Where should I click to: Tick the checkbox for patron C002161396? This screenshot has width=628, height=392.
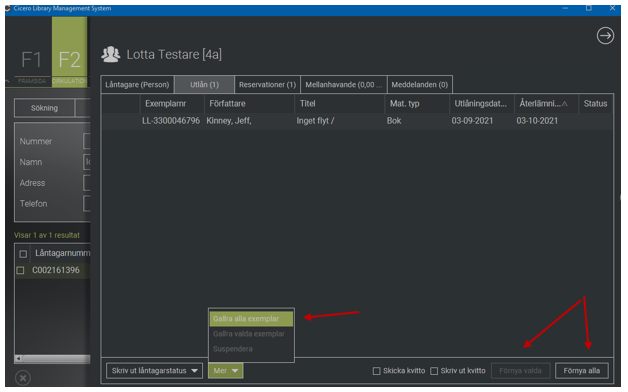[x=20, y=270]
